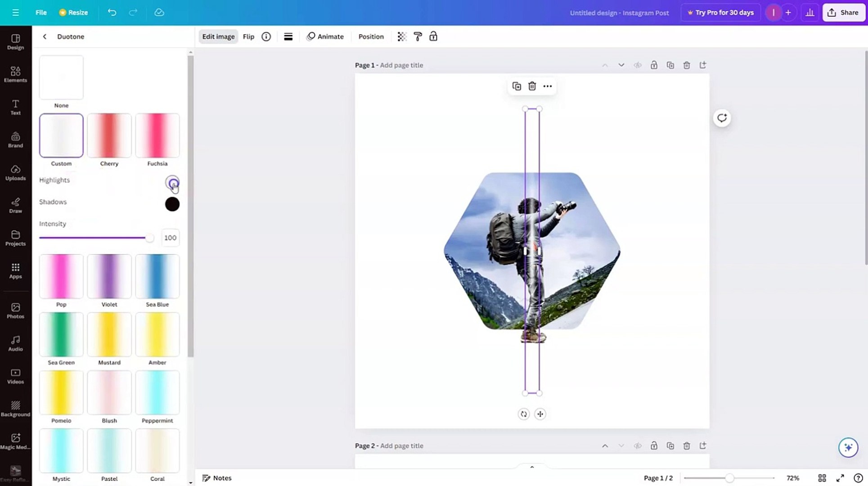
Task: Open the Uploads panel
Action: (x=16, y=172)
